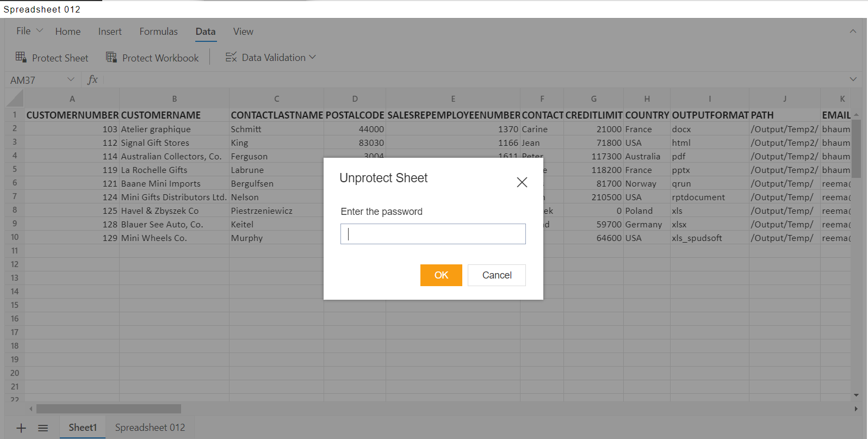Click the rptdocument output format cell
Image resolution: width=868 pixels, height=439 pixels.
pyautogui.click(x=710, y=197)
